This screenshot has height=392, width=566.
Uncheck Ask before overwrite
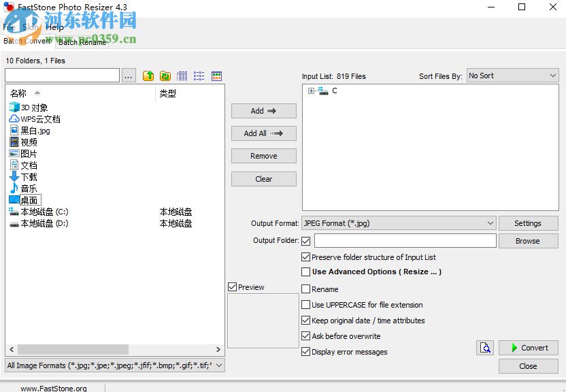305,336
